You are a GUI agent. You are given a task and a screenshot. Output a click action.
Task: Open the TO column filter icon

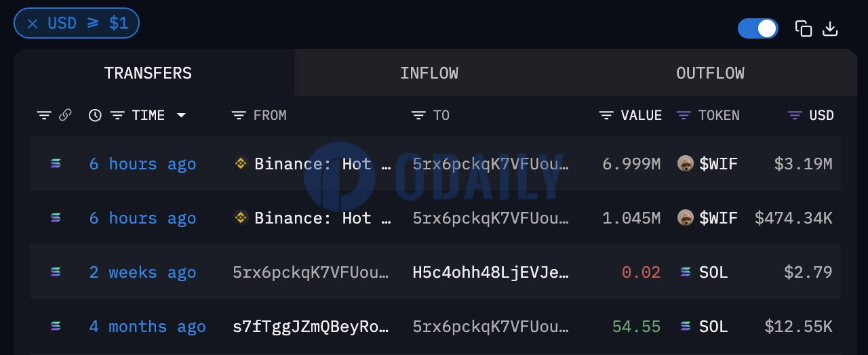418,116
